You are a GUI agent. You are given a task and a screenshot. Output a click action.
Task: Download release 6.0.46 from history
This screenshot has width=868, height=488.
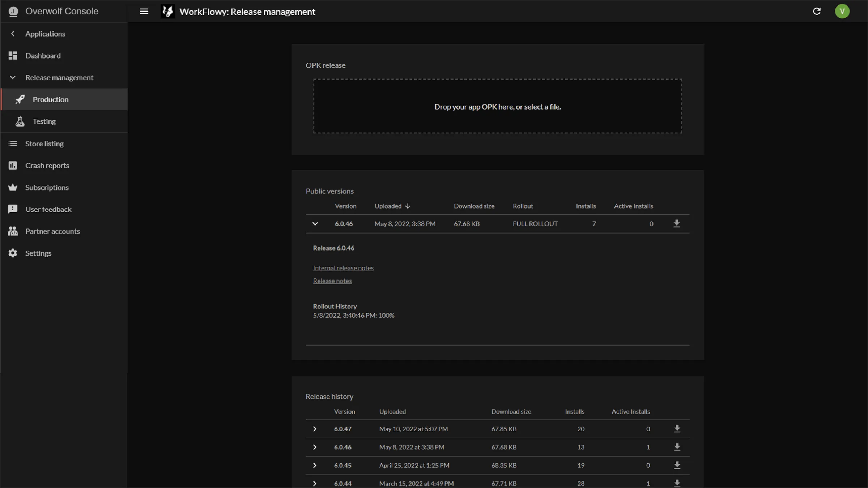[677, 447]
